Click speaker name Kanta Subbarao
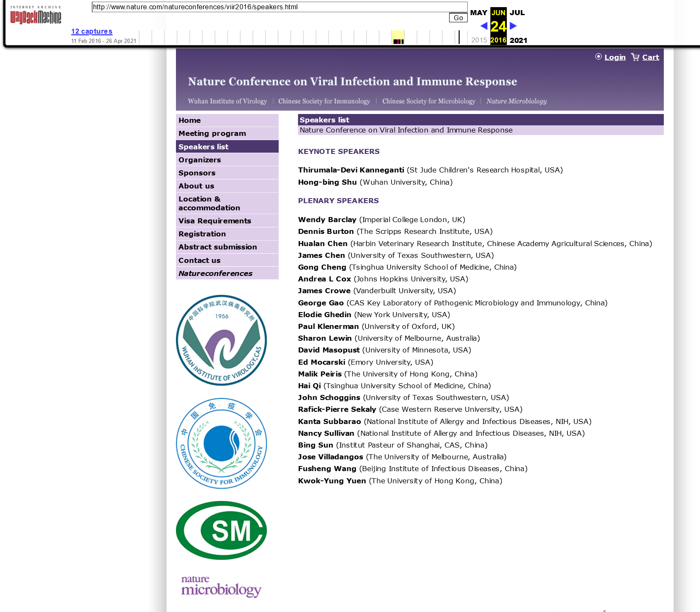Screen dimensions: 700x612 (330, 421)
